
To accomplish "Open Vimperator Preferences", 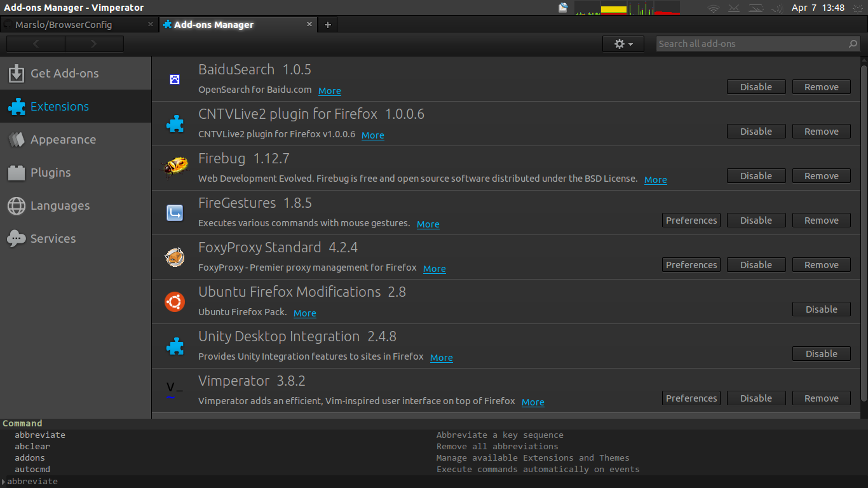I will coord(691,398).
